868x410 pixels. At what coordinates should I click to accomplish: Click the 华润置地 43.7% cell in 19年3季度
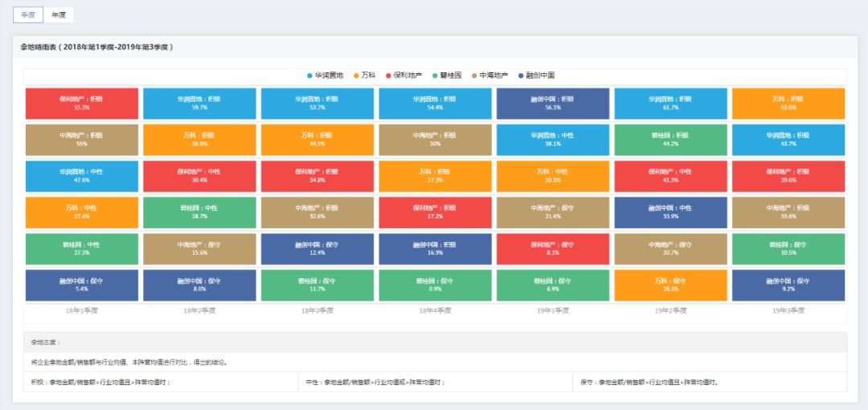coord(789,140)
